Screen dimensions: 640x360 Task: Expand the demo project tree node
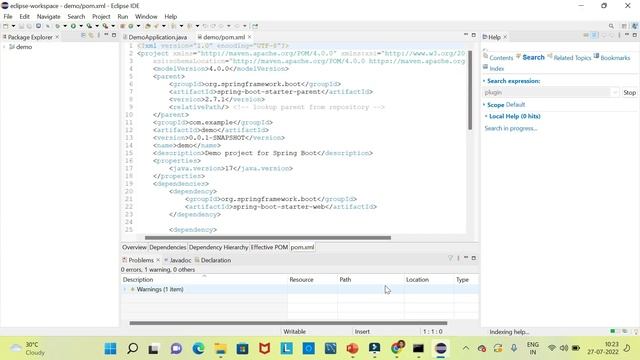point(4,47)
